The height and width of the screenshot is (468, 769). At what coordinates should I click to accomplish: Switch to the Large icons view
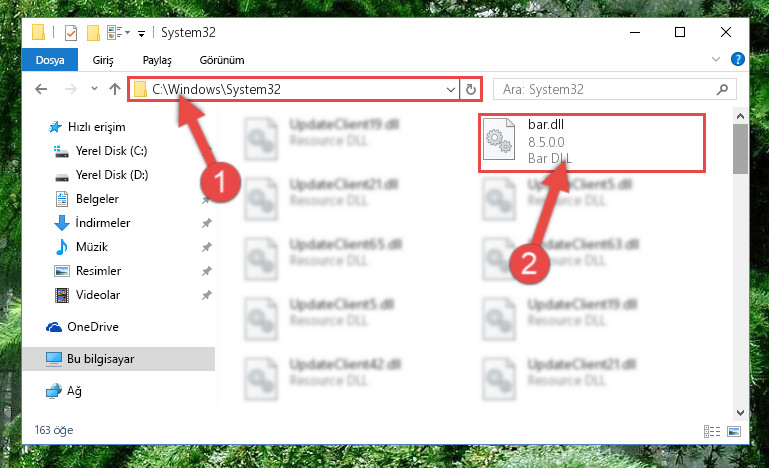[734, 431]
